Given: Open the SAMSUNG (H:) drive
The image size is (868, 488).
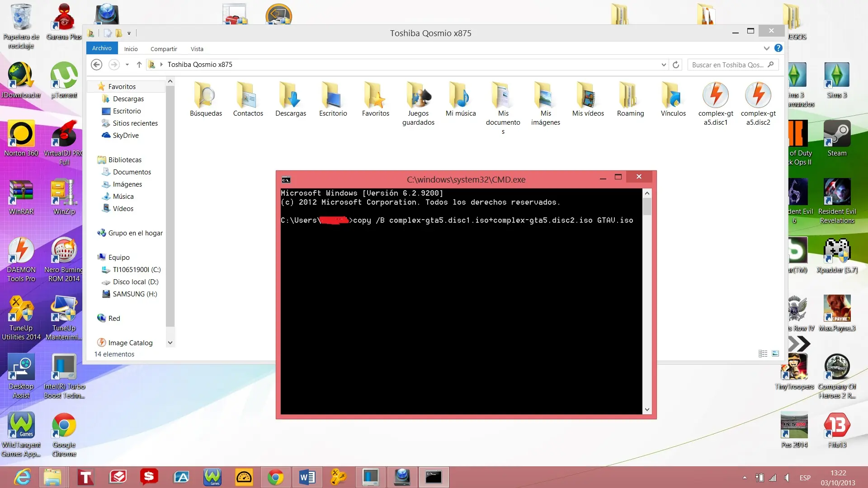Looking at the screenshot, I should (135, 294).
